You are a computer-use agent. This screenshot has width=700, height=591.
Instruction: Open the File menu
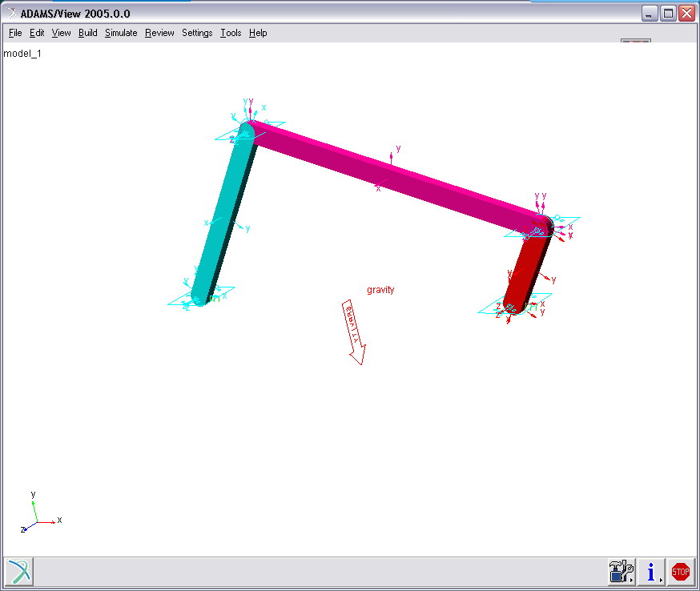[x=15, y=33]
